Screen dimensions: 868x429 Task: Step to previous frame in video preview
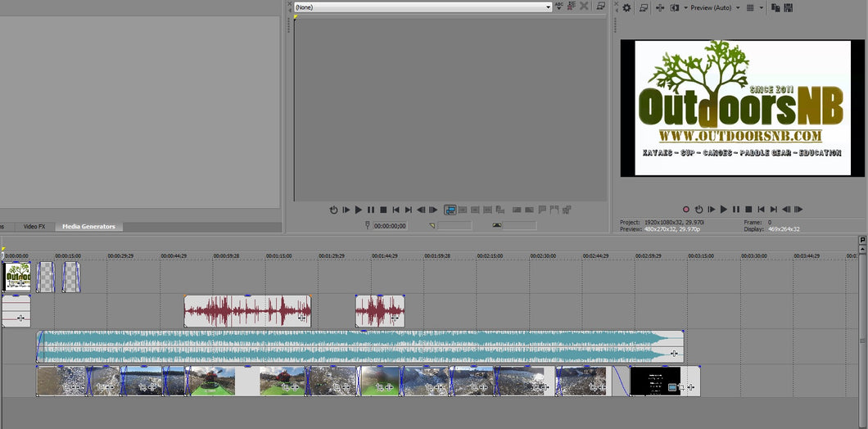coord(786,210)
